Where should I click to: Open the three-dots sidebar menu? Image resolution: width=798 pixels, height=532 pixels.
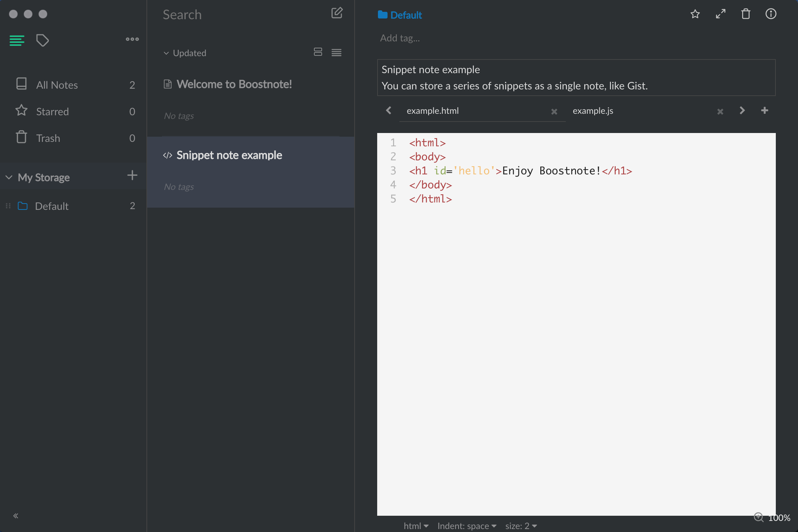132,39
